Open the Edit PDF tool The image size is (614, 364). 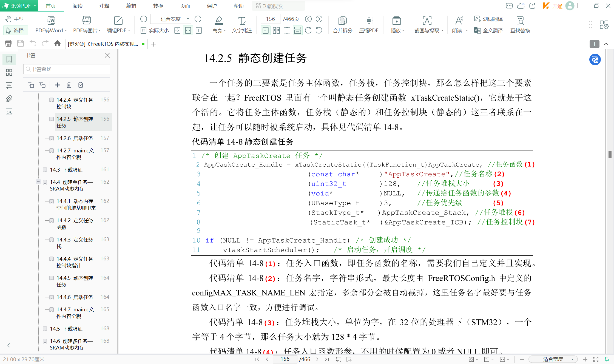pos(118,25)
